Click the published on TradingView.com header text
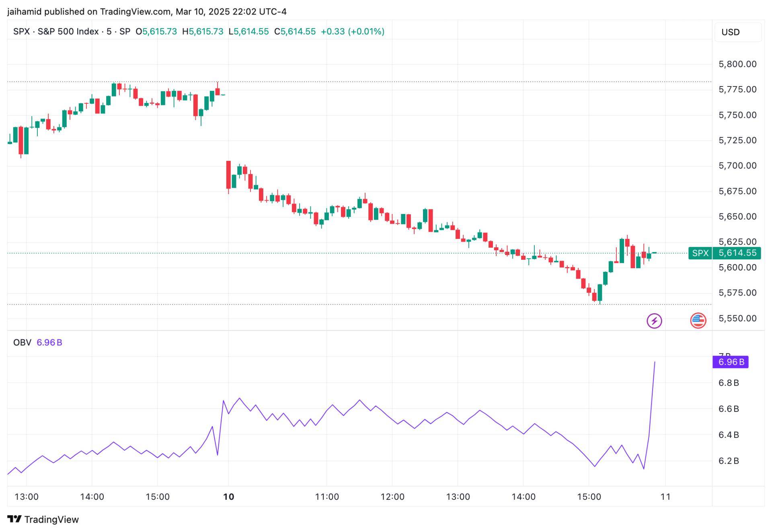Screen dimensions: 772x532 click(x=107, y=12)
